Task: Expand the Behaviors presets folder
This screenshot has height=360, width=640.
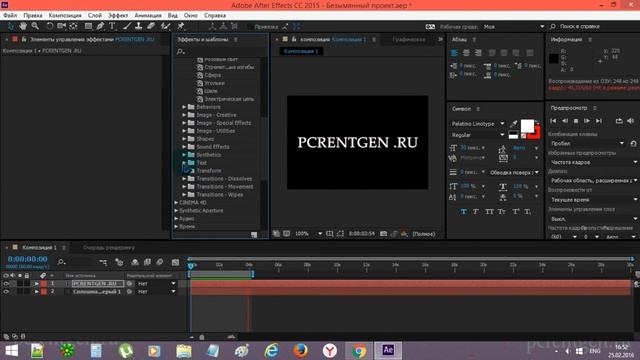Action: point(184,107)
